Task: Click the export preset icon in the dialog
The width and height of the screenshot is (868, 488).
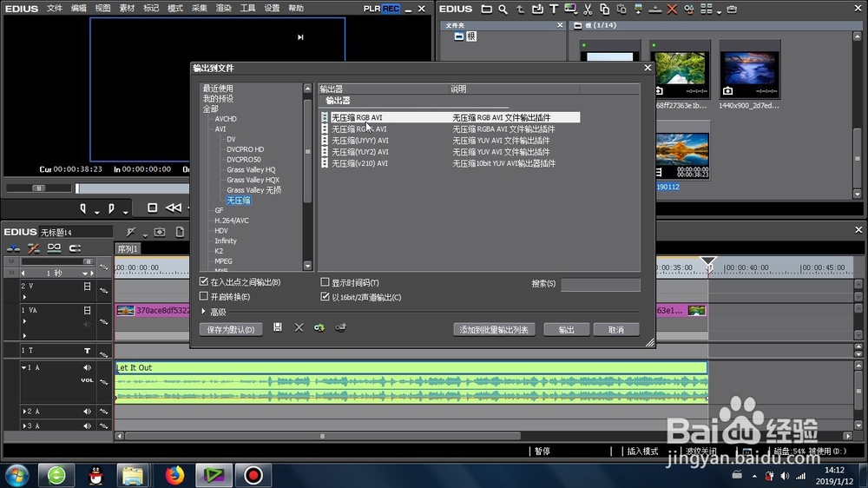Action: point(340,328)
